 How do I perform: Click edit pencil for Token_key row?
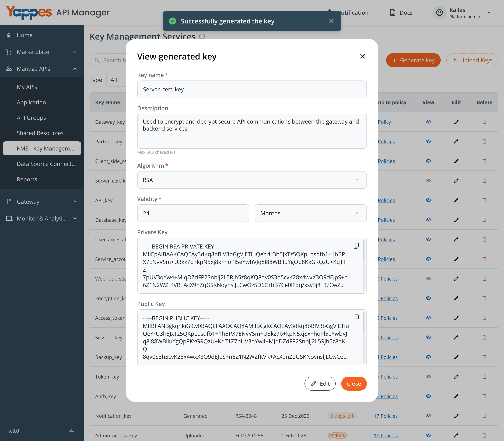point(456,377)
